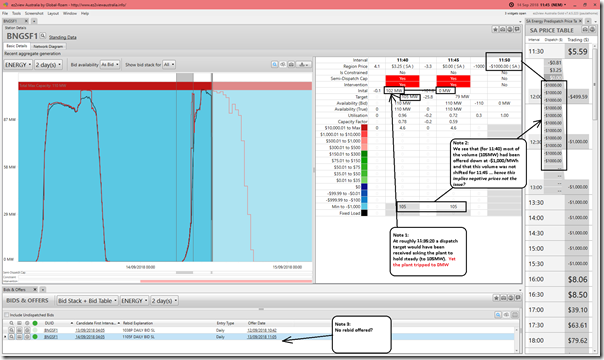Switch to the Network Diagram tab
The image size is (604, 360).
point(48,46)
